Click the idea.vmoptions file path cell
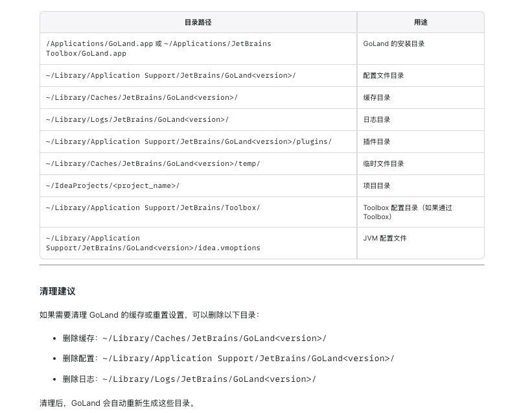 198,243
